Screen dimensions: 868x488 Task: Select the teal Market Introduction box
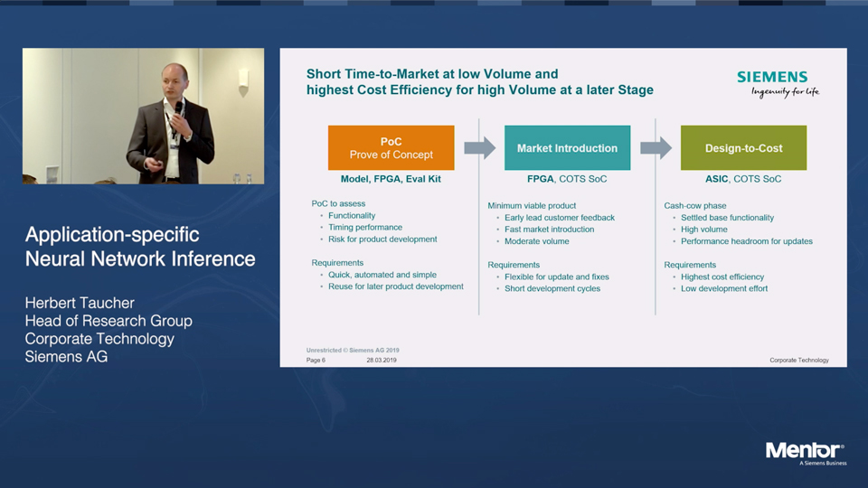click(x=567, y=148)
